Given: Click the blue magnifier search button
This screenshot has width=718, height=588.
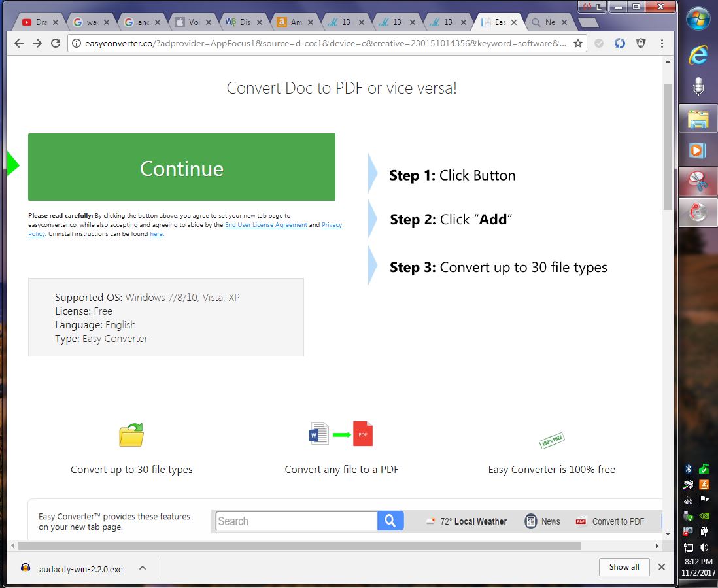Looking at the screenshot, I should click(x=390, y=521).
